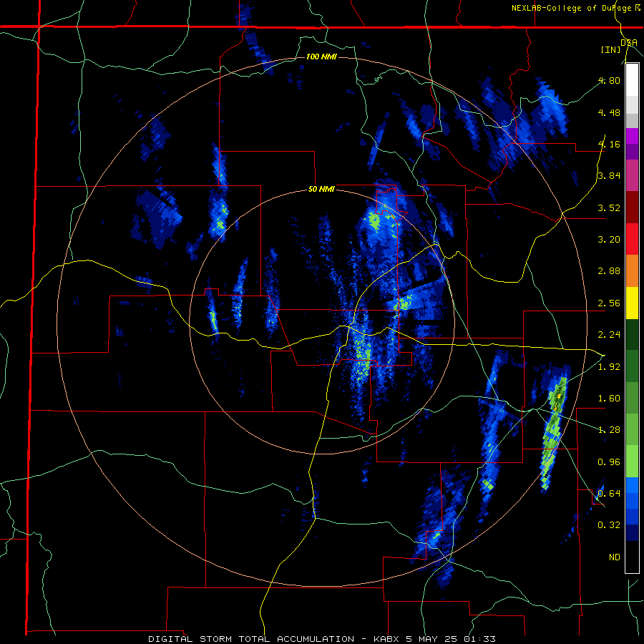The image size is (644, 644).
Task: Click the 3.20 legend value
Action: (609, 240)
